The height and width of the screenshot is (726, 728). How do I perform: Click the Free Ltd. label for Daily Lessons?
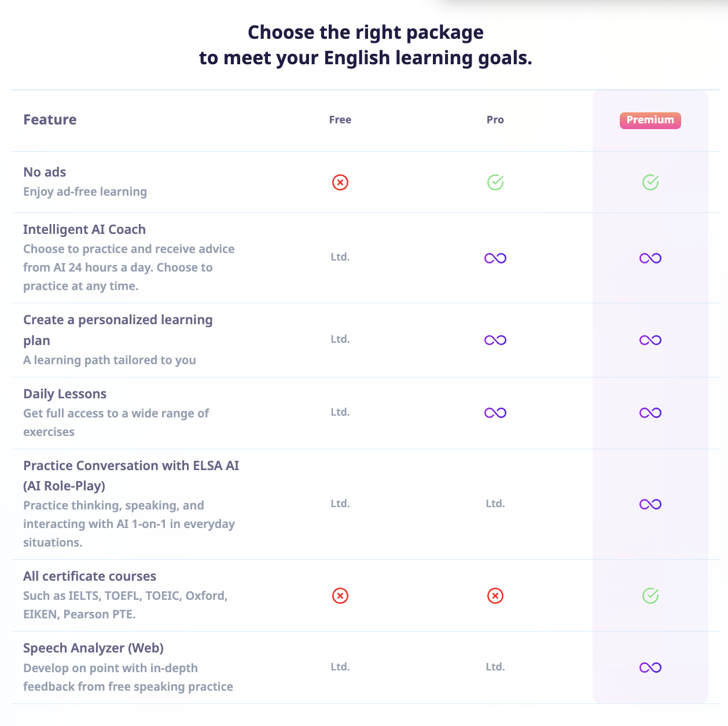coord(340,412)
